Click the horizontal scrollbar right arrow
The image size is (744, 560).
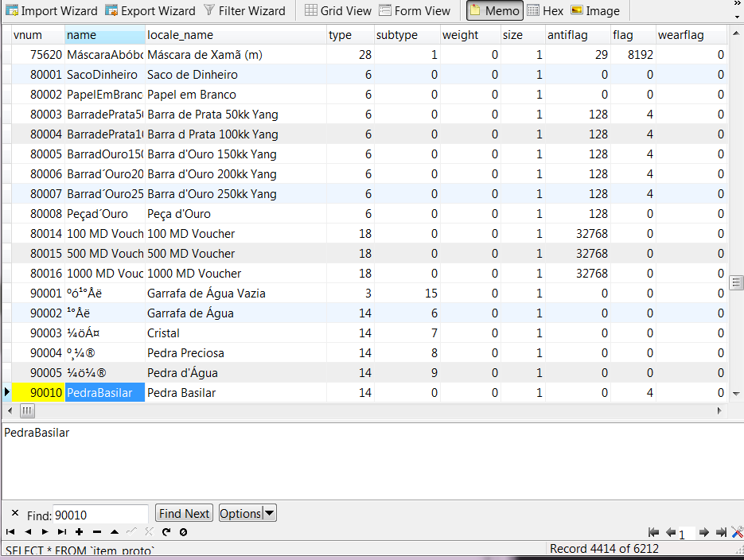[719, 410]
